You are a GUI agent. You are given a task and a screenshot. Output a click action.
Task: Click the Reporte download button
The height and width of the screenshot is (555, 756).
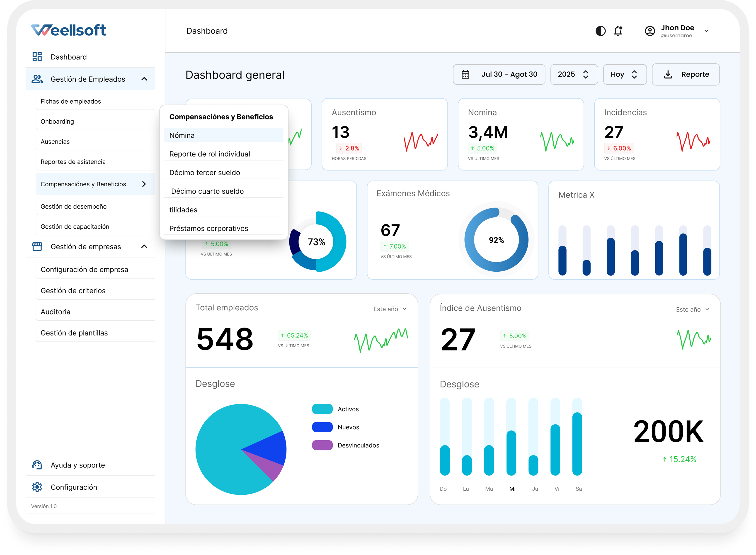coord(686,74)
